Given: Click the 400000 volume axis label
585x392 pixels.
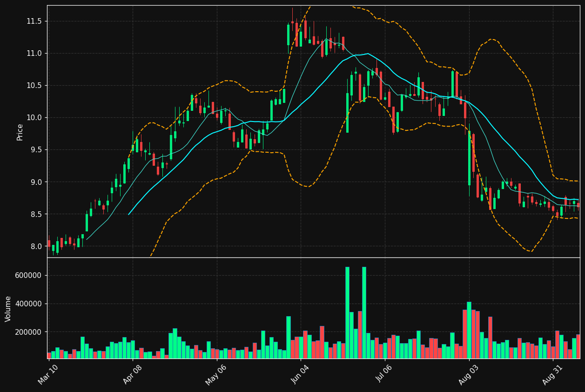Looking at the screenshot, I should tap(29, 304).
